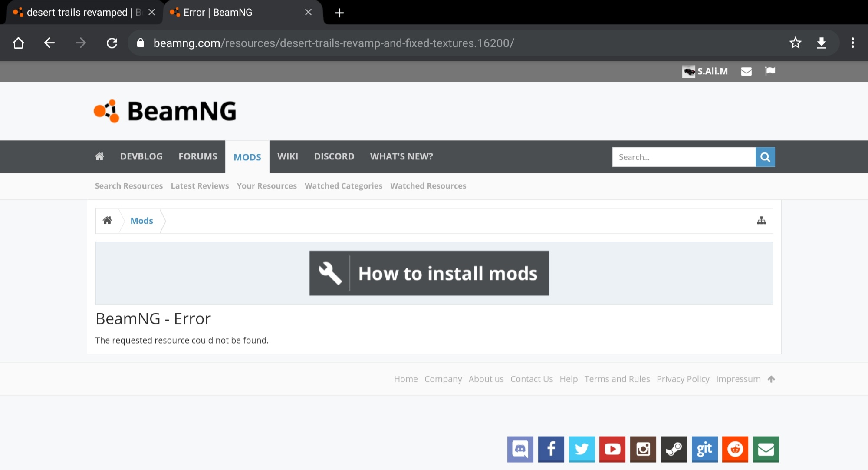The width and height of the screenshot is (868, 470).
Task: Open the git repository icon
Action: pyautogui.click(x=704, y=449)
